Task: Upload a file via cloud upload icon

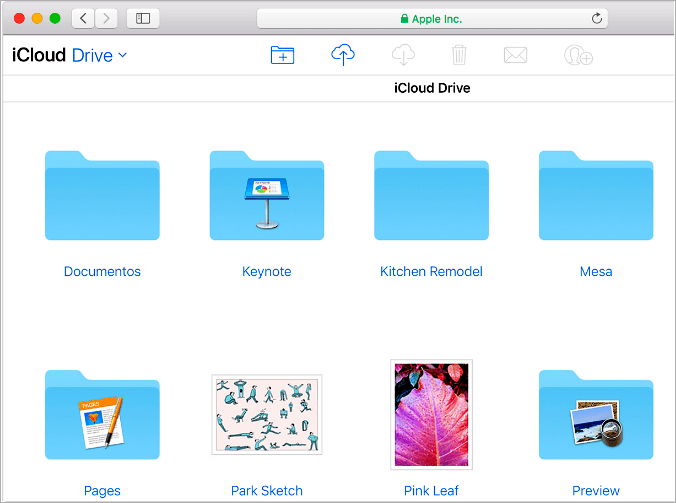Action: tap(343, 54)
